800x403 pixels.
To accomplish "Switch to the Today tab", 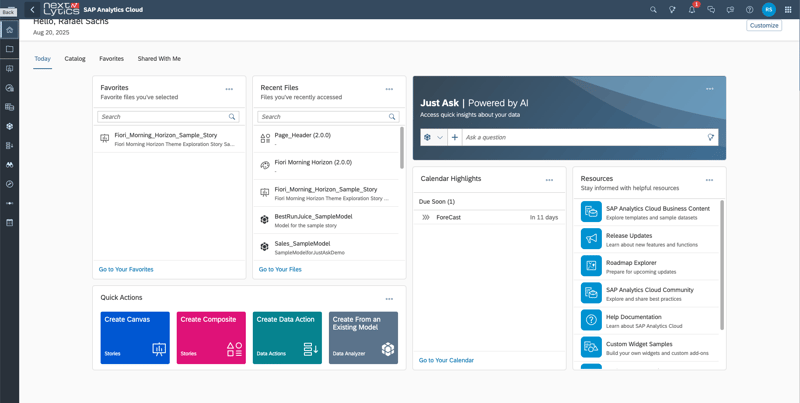I will [x=42, y=59].
